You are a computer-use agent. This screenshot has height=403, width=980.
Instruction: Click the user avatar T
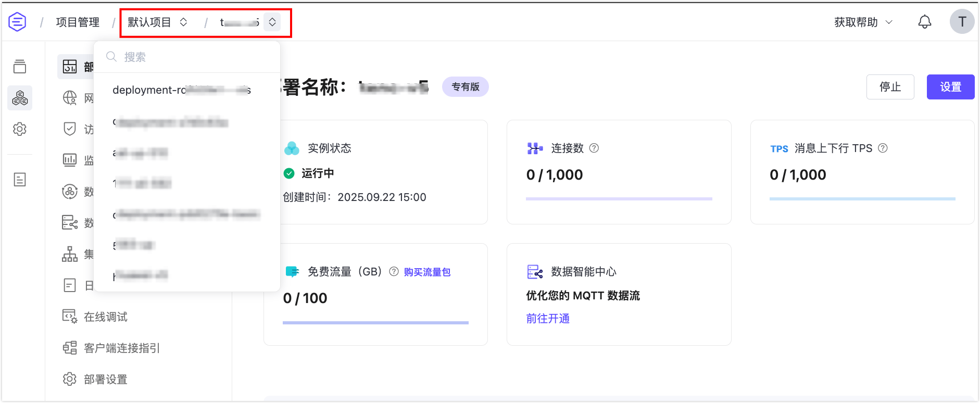click(961, 22)
